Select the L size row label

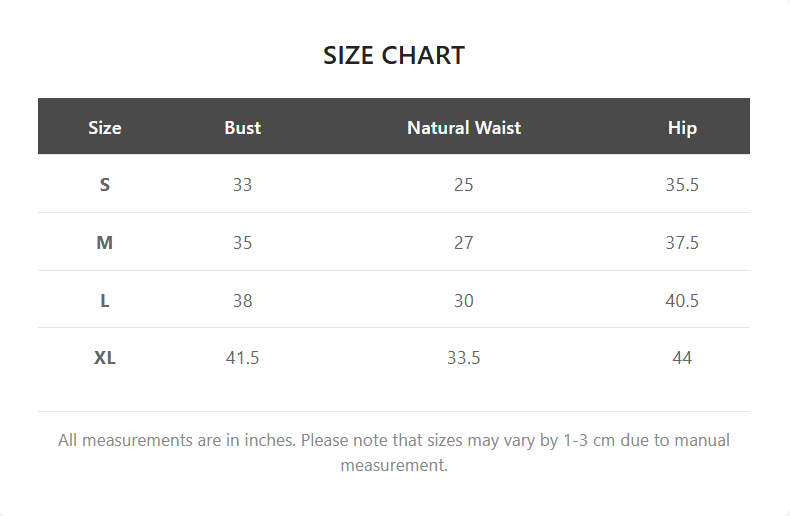pyautogui.click(x=105, y=301)
